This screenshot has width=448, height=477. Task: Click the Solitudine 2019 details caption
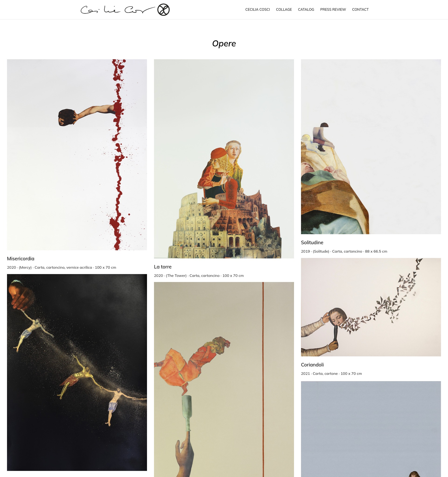pyautogui.click(x=344, y=251)
